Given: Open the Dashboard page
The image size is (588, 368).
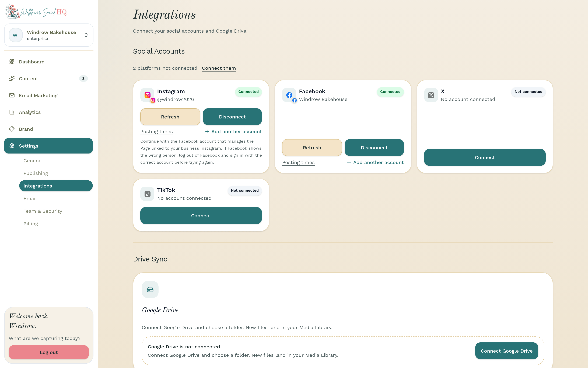Looking at the screenshot, I should [48, 62].
